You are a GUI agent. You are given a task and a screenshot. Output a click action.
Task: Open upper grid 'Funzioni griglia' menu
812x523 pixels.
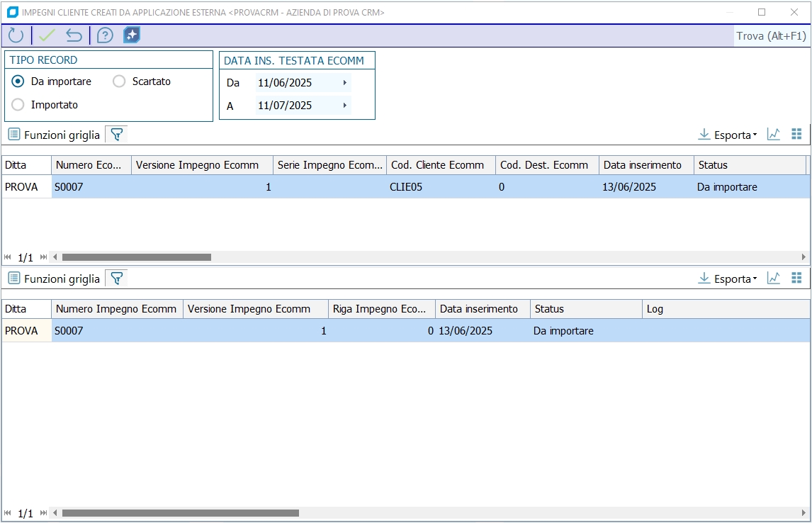55,135
